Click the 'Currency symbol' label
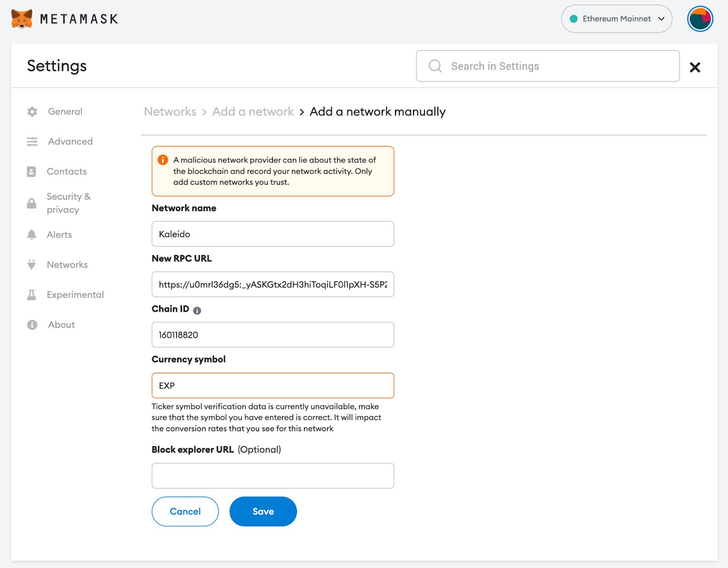728x568 pixels. (x=188, y=359)
